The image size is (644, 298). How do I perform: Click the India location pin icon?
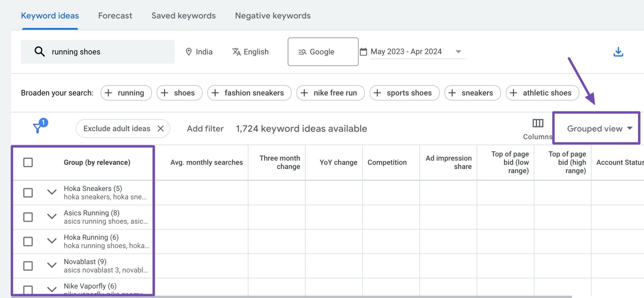pyautogui.click(x=189, y=52)
